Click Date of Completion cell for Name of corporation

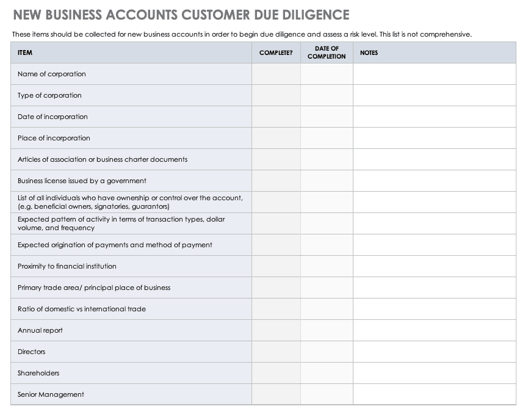[x=327, y=74]
